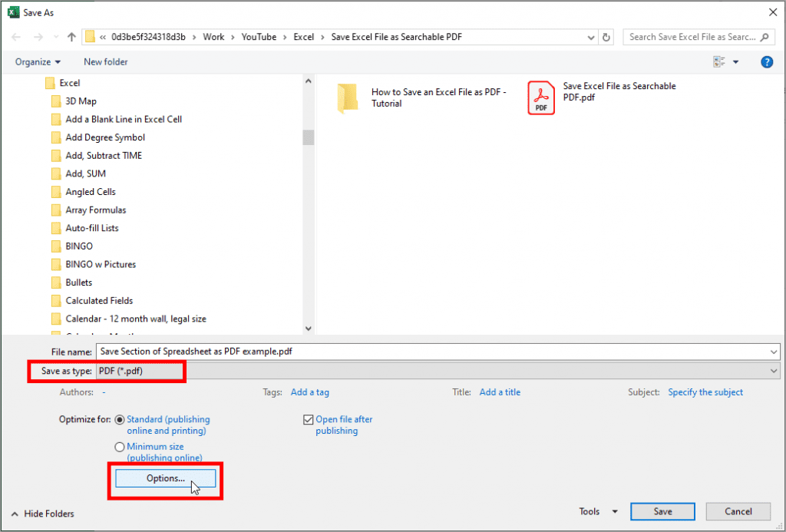
Task: Click the Refresh button in address bar
Action: [x=606, y=37]
